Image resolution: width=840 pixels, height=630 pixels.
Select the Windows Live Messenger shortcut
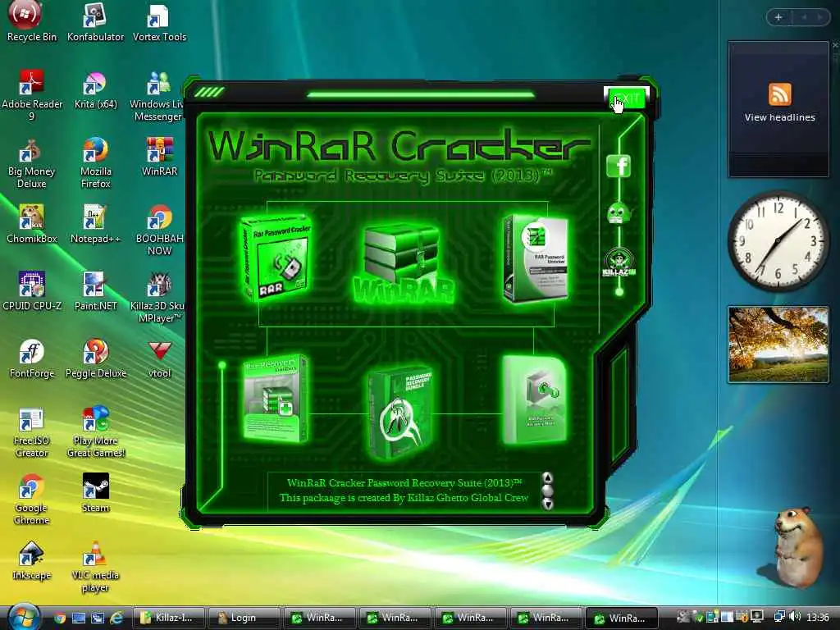[x=158, y=97]
